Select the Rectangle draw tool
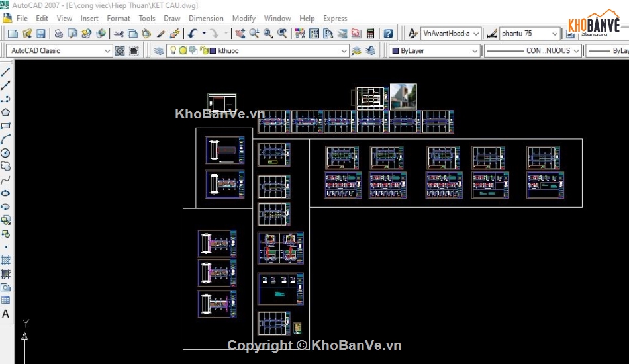 point(5,126)
